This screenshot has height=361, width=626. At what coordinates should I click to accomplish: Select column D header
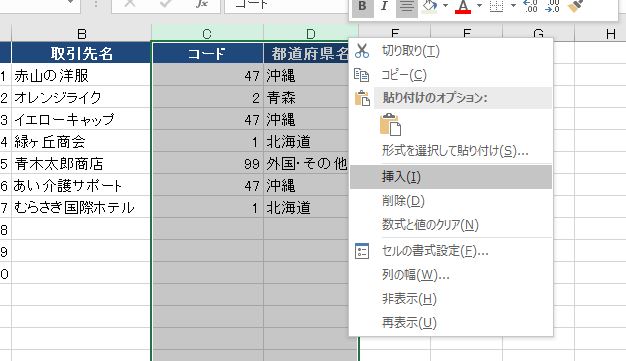[x=311, y=34]
